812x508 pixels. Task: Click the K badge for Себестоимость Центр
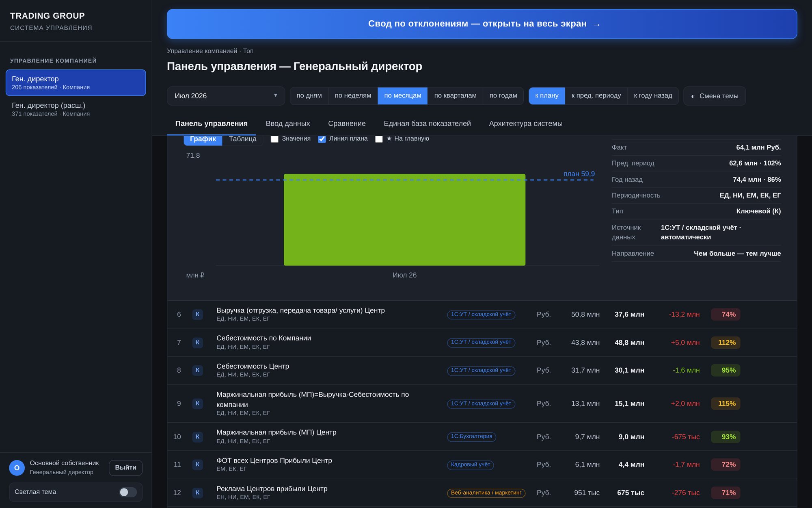pos(197,370)
